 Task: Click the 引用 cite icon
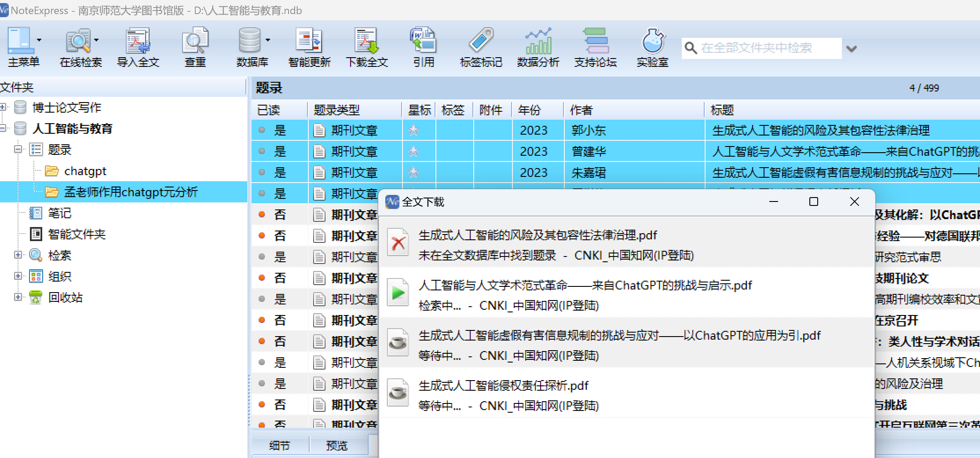pos(423,40)
